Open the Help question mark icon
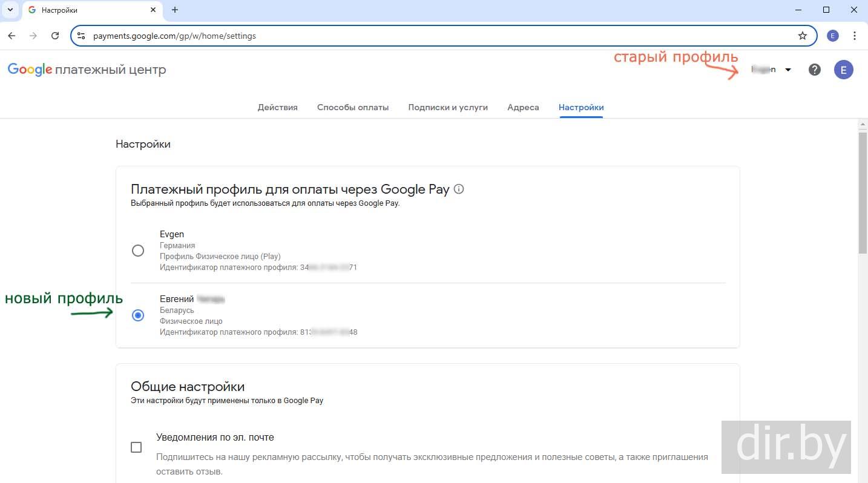 (815, 70)
